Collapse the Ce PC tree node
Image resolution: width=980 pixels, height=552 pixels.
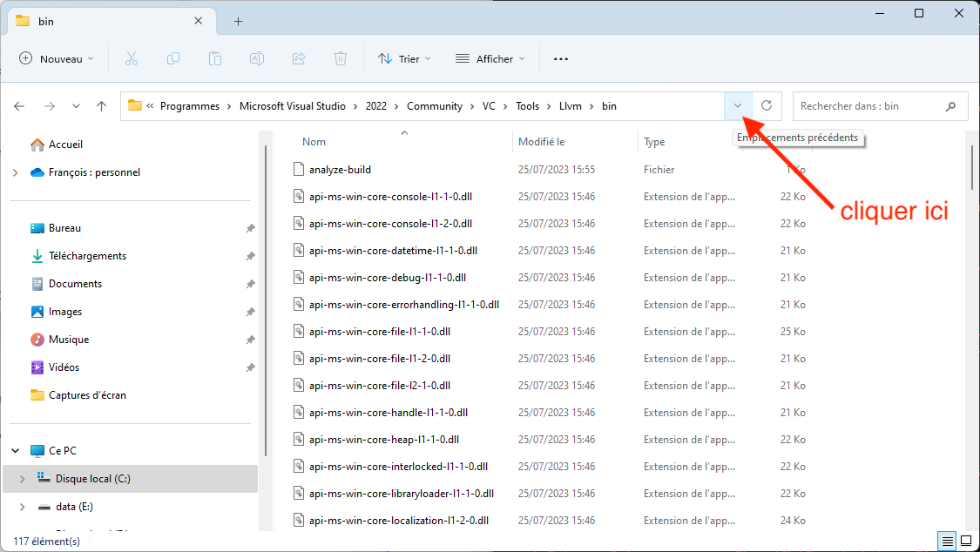point(16,451)
